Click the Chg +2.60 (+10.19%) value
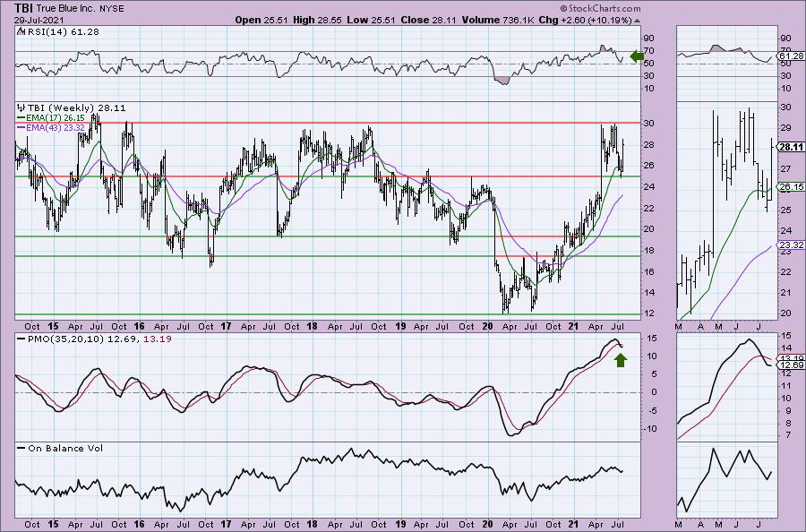806x532 pixels. [x=585, y=20]
